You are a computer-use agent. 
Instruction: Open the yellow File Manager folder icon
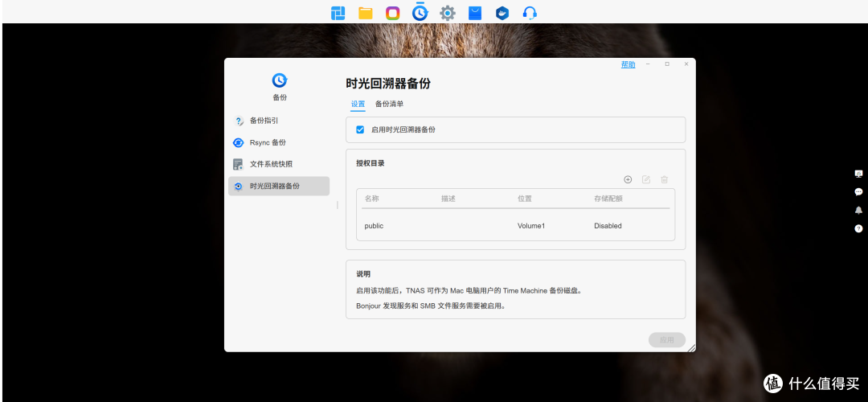click(366, 13)
